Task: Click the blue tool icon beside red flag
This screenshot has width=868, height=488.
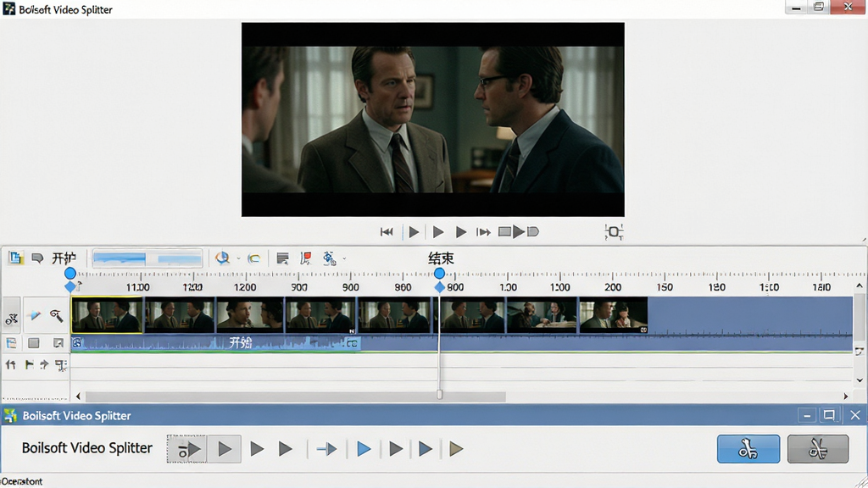Action: (330, 258)
